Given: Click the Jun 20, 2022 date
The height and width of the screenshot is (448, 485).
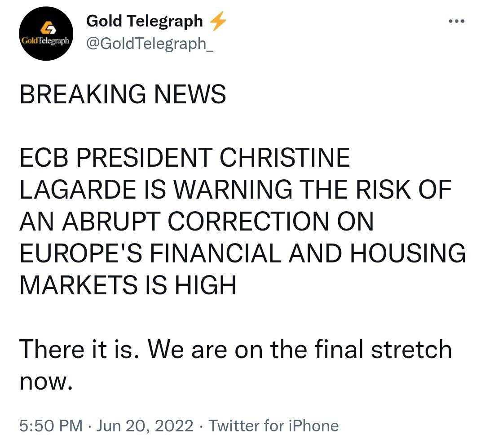Looking at the screenshot, I should coord(145,426).
